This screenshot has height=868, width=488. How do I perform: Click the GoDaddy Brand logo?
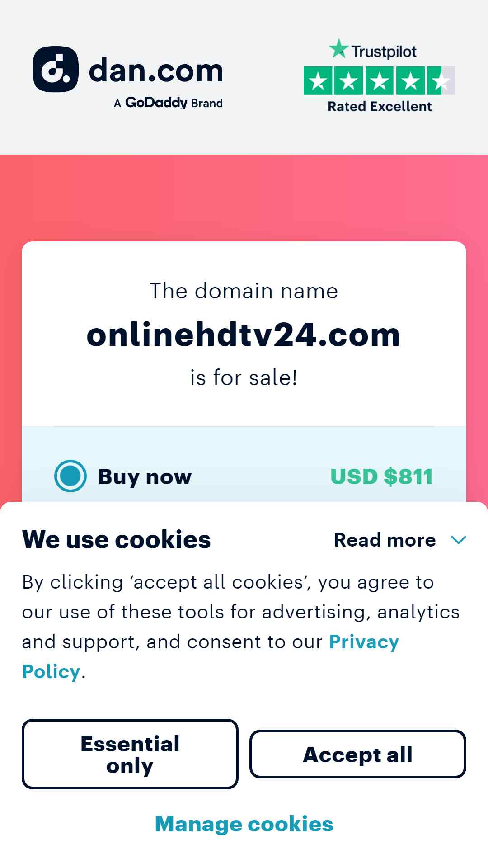[168, 103]
